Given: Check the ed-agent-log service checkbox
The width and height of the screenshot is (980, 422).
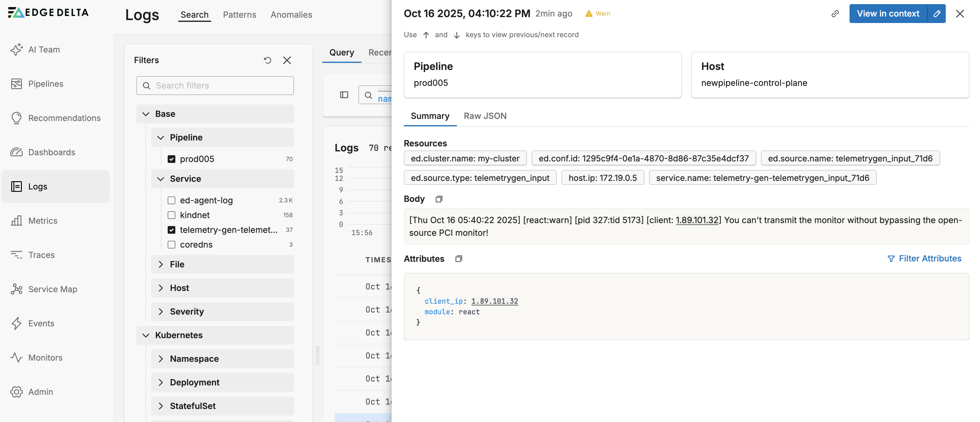Looking at the screenshot, I should [171, 200].
